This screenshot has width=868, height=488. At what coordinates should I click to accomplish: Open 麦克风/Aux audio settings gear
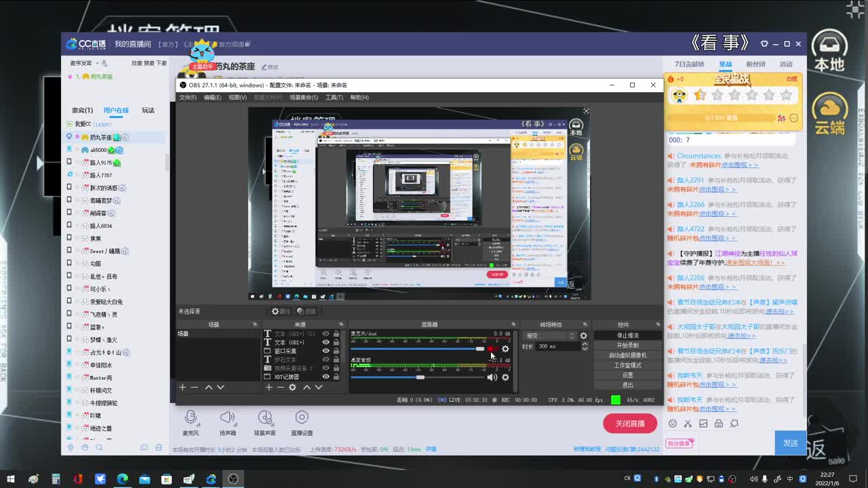point(505,349)
